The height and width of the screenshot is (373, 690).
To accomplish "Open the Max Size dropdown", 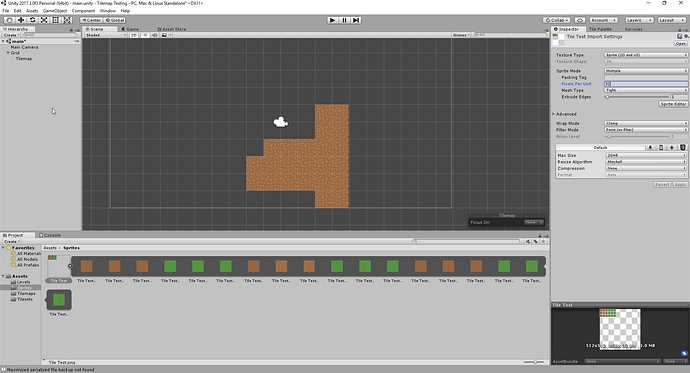I will (646, 156).
